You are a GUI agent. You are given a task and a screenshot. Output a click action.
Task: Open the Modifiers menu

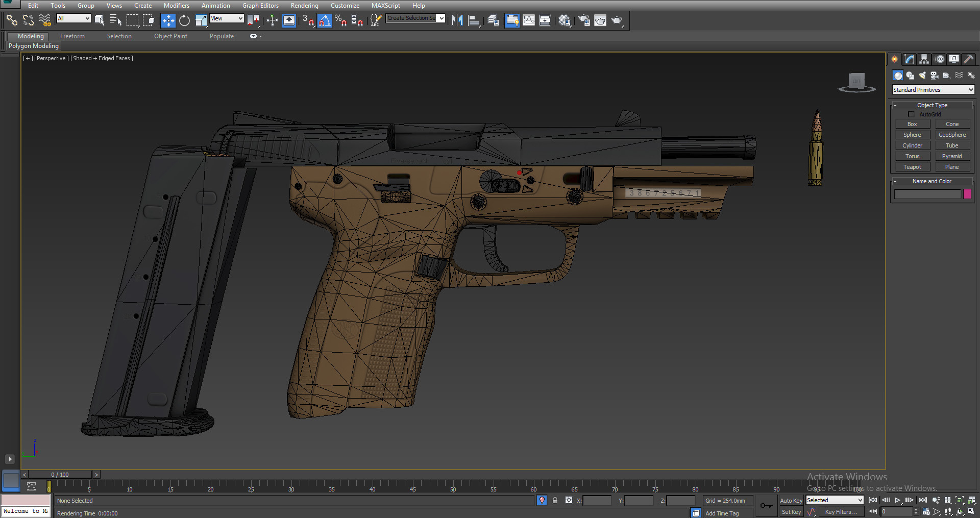(x=177, y=6)
